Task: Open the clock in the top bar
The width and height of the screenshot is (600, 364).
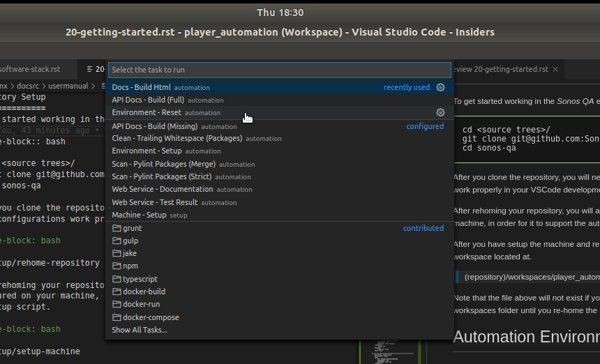Action: pyautogui.click(x=280, y=13)
